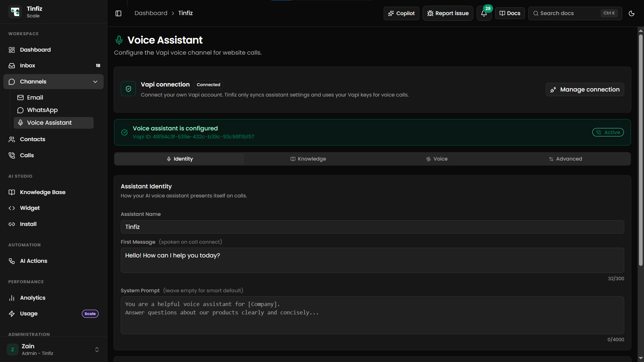Click Manage connection button
The height and width of the screenshot is (362, 644).
coord(585,89)
